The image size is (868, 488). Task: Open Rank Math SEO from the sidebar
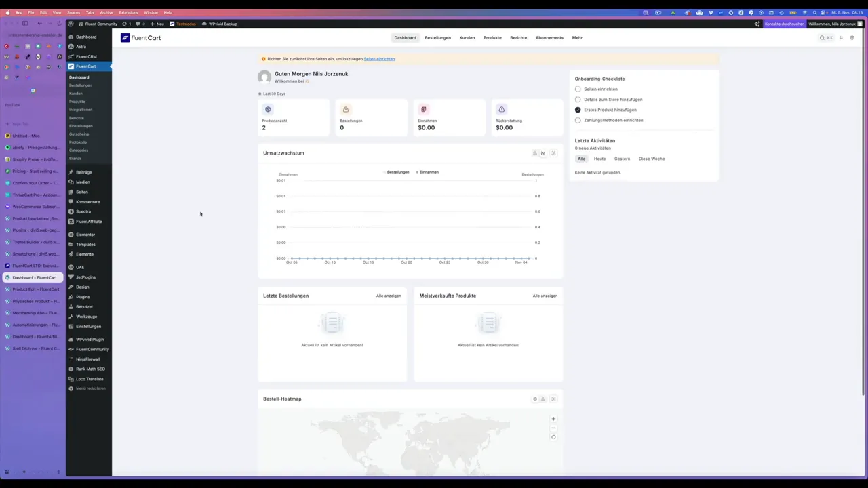point(90,368)
